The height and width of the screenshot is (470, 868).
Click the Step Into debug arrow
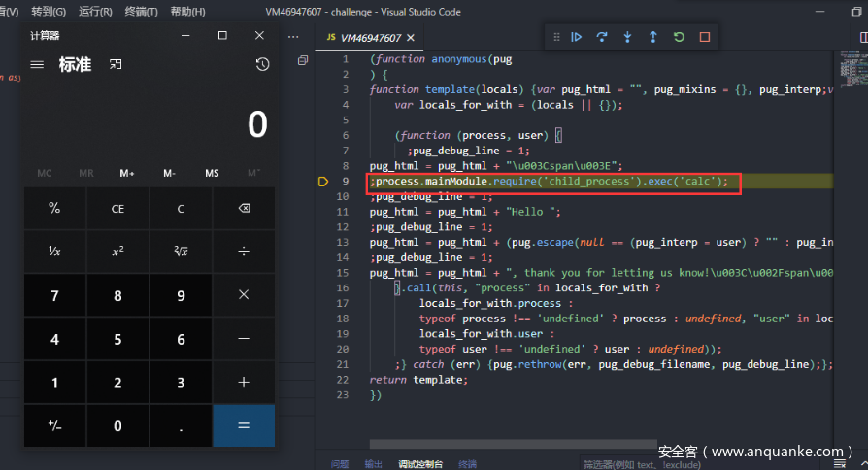[x=627, y=37]
